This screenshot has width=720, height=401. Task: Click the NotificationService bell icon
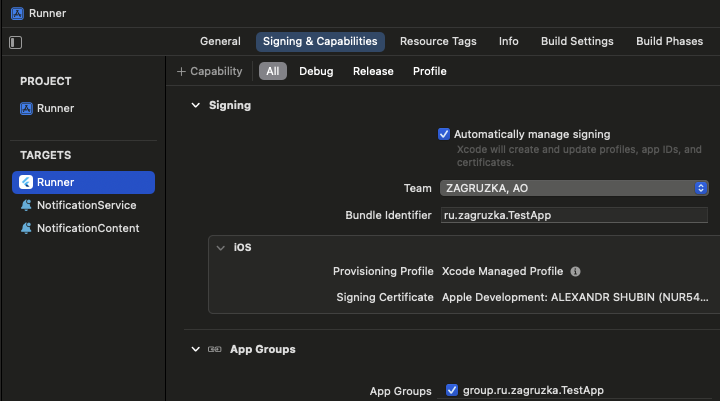tap(26, 205)
